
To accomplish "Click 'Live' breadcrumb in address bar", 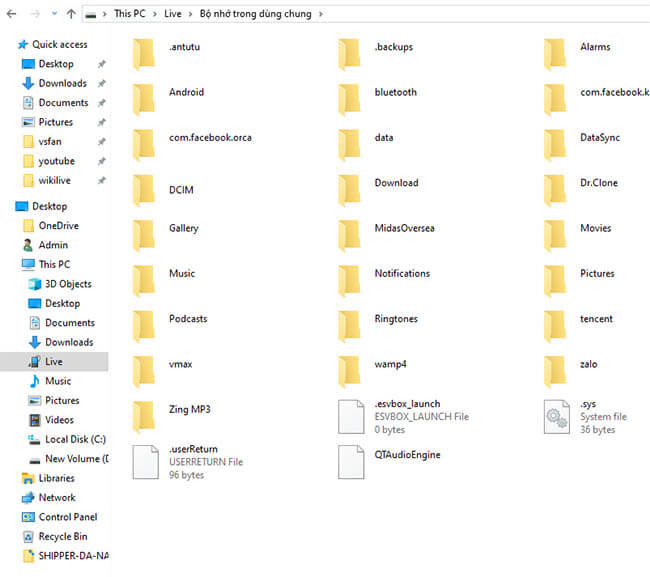I will [x=175, y=15].
